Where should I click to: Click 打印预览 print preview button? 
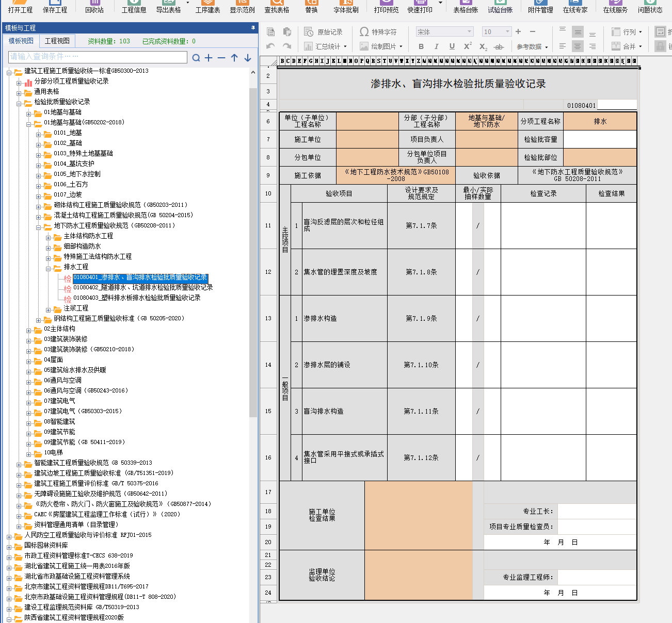[387, 7]
